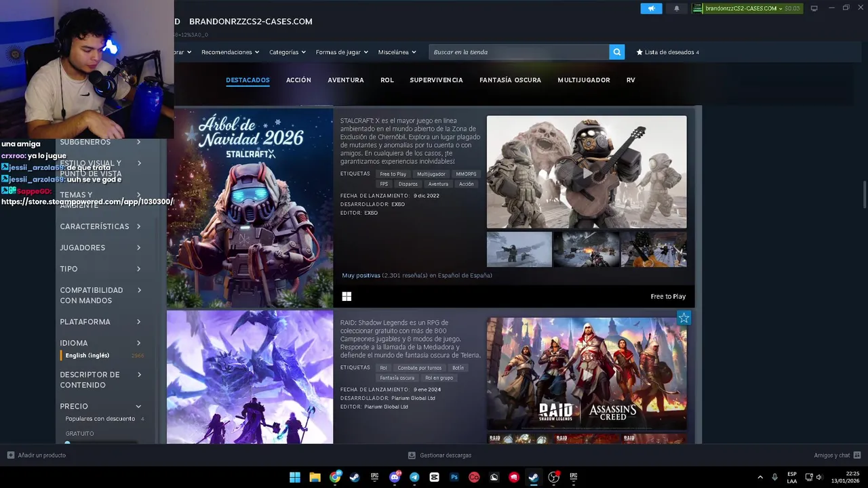The width and height of the screenshot is (868, 488).
Task: Expand ESTILO VISUAL Y PUNTO DE VISTA filter
Action: [100, 168]
